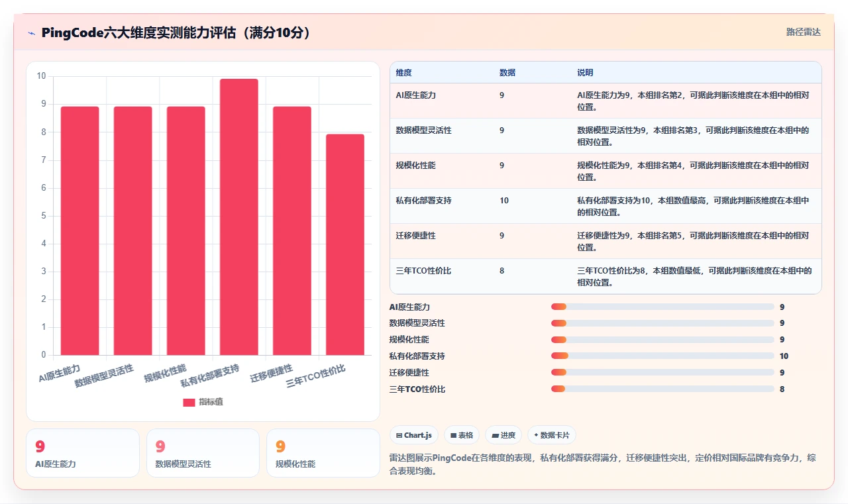Click the value 8 in 三年TCO性价比 table row
This screenshot has height=504, width=848.
coord(502,271)
